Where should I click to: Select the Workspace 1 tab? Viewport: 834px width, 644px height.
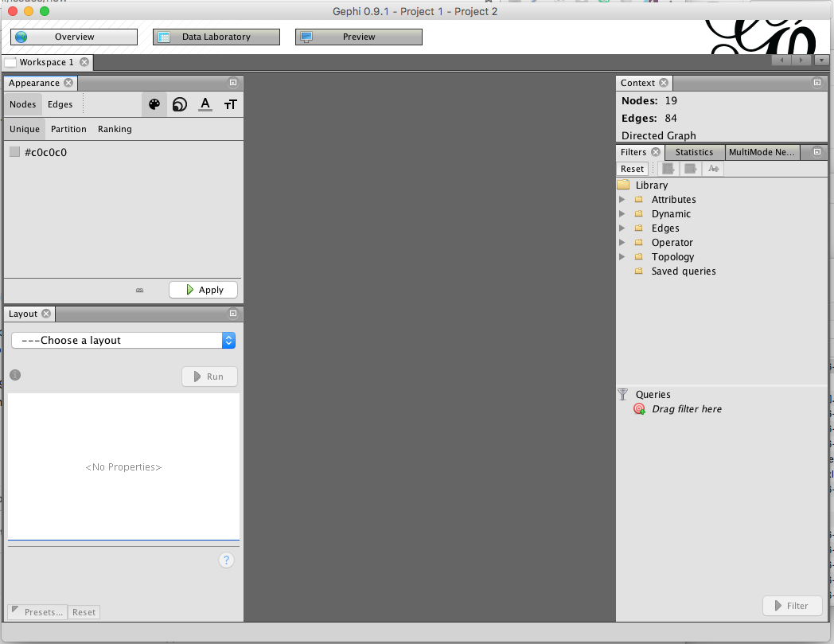click(42, 61)
